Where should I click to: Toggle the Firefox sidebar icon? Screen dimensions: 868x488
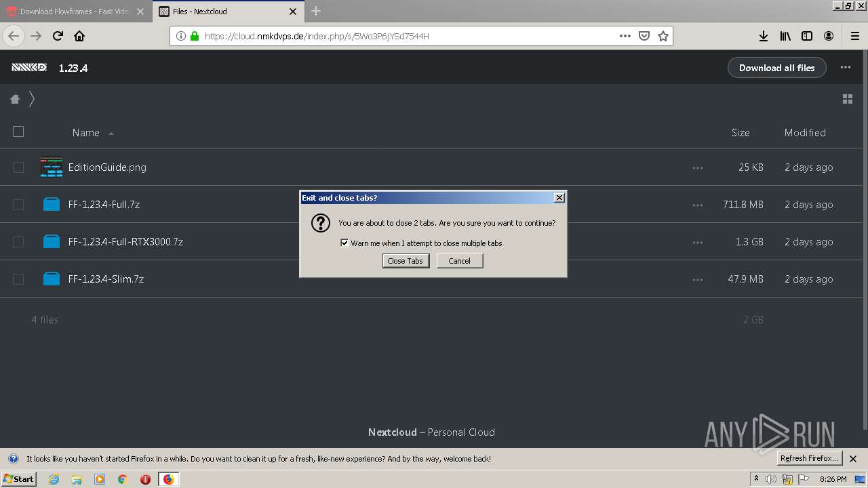807,36
